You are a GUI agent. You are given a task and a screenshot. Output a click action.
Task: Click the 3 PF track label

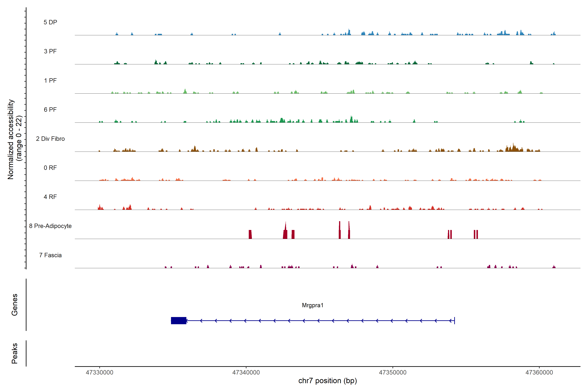click(50, 51)
